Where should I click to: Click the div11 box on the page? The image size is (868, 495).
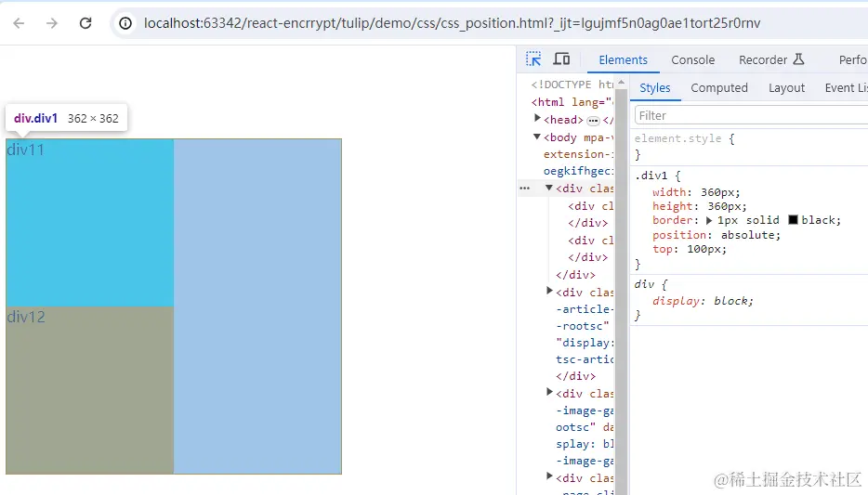89,222
